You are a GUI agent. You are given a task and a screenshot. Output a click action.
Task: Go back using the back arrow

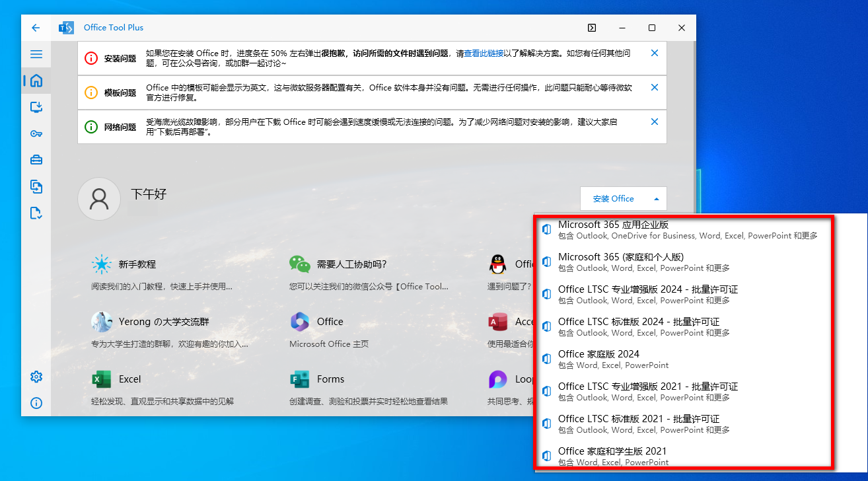pos(36,28)
